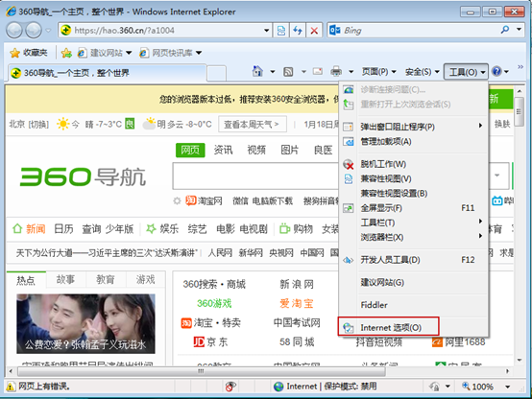Click the RSS feeds icon
Viewport: 532px width, 399px height.
(x=288, y=72)
